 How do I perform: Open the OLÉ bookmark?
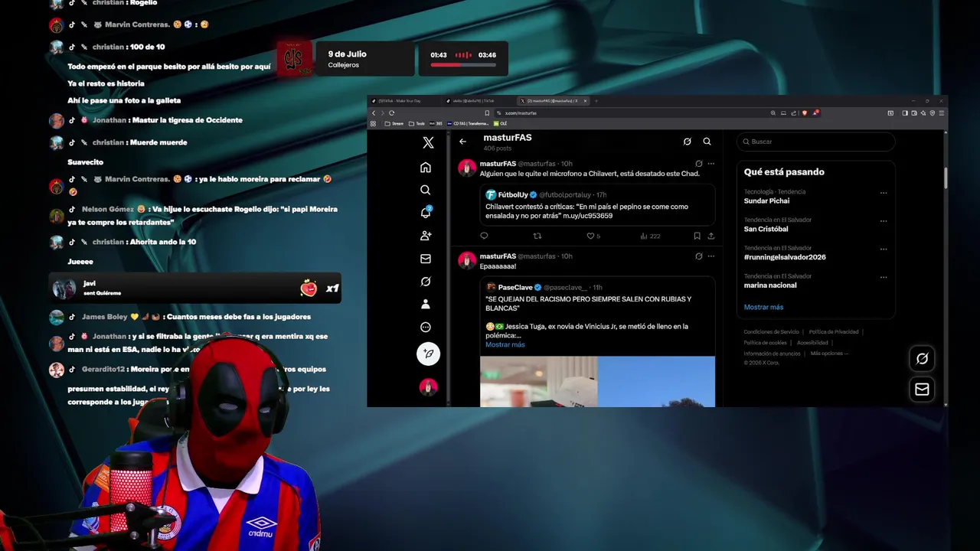[500, 123]
